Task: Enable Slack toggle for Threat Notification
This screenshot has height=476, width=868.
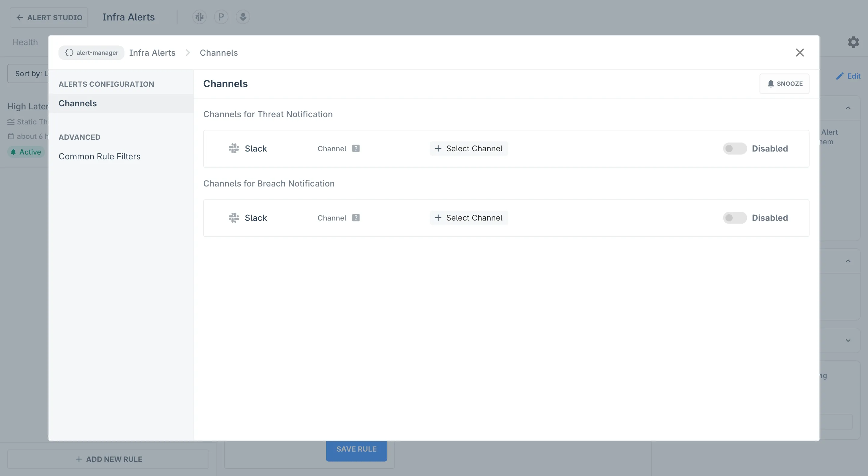Action: (x=734, y=149)
